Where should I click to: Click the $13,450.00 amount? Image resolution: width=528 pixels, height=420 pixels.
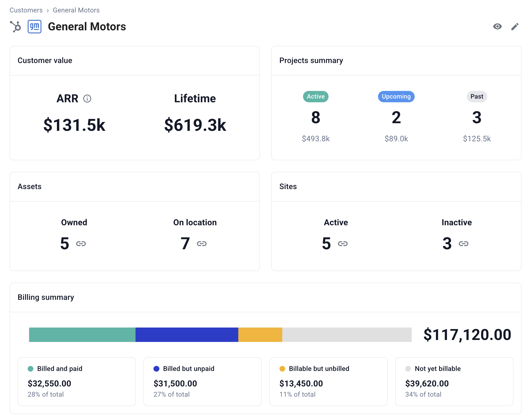point(301,384)
